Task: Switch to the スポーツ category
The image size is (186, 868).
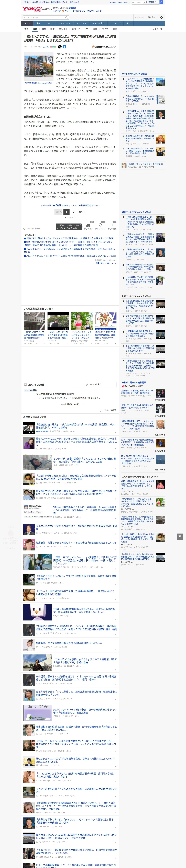Action: 76,29
